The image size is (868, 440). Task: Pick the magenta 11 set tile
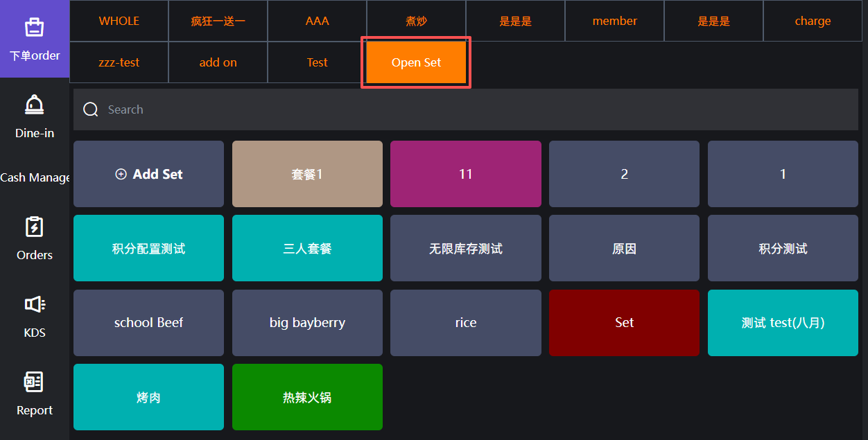pyautogui.click(x=465, y=174)
